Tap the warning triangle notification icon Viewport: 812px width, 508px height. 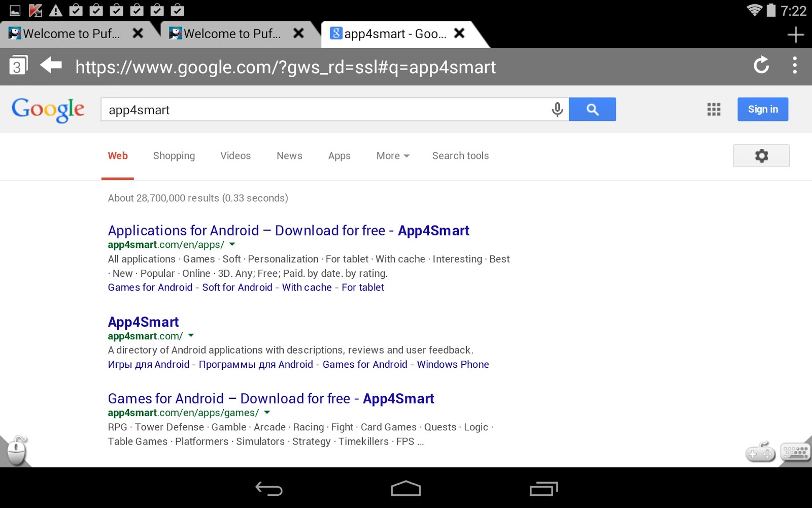click(x=56, y=10)
